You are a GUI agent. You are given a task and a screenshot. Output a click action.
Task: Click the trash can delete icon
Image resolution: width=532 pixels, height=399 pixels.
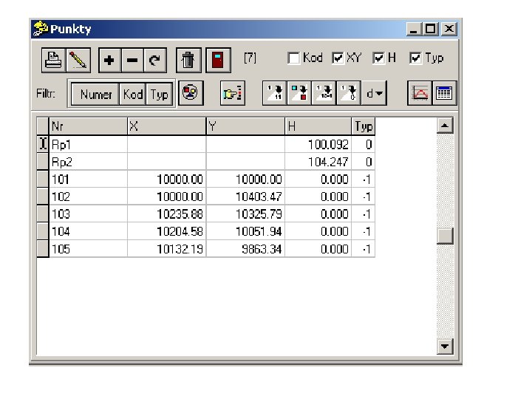click(x=188, y=61)
